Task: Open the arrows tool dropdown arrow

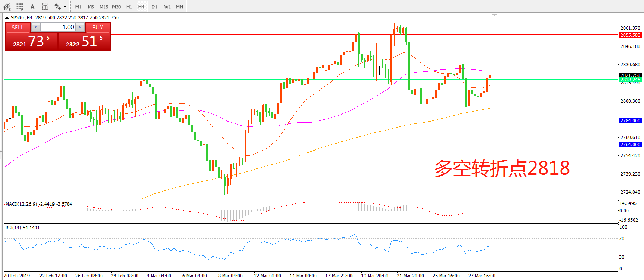Action: tap(65, 6)
